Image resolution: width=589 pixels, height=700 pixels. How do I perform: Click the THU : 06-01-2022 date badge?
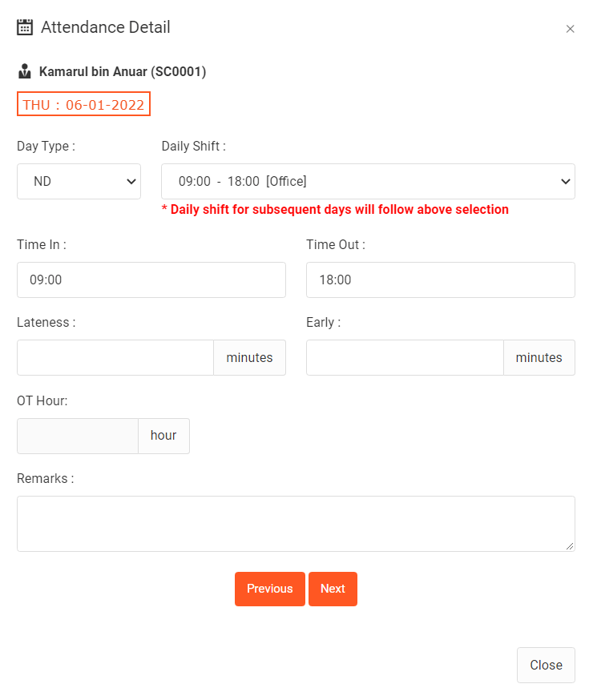tap(83, 104)
